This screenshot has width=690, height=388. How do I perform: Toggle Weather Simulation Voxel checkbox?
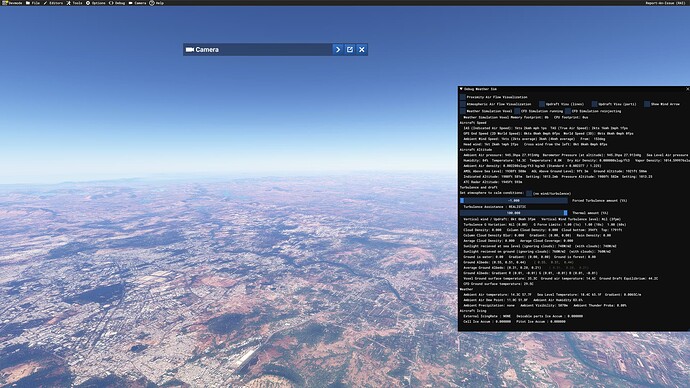click(462, 111)
